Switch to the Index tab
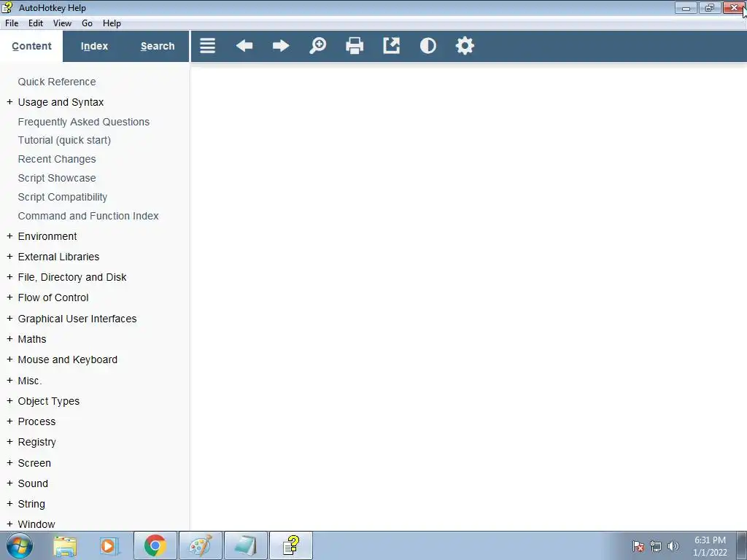The image size is (747, 560). coord(94,46)
